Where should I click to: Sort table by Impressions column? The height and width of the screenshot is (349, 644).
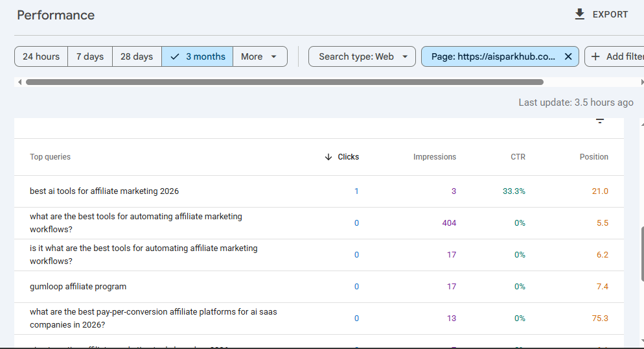[x=435, y=157]
